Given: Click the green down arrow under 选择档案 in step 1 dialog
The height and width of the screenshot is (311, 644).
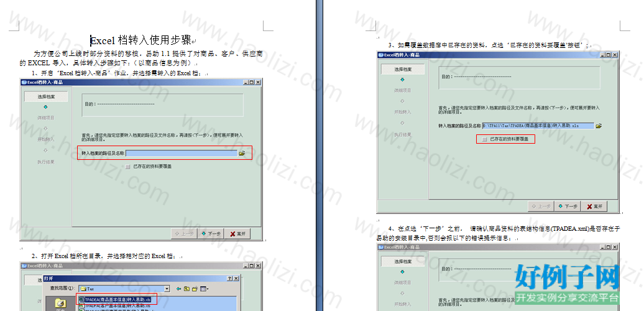Looking at the screenshot, I should click(x=45, y=107).
